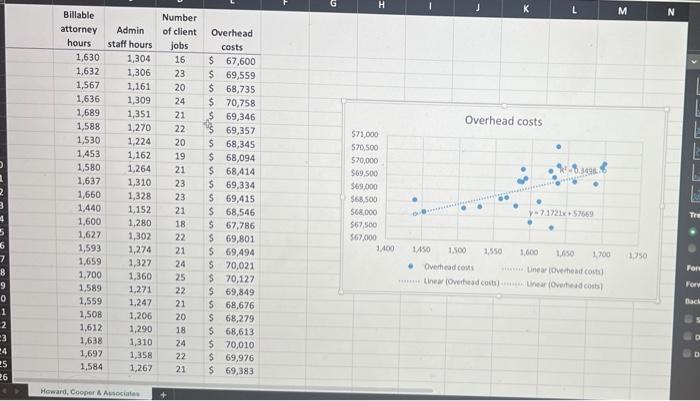Viewport: 700px width, 401px height.
Task: Select the billable hours cell 1,689
Action: coord(79,113)
